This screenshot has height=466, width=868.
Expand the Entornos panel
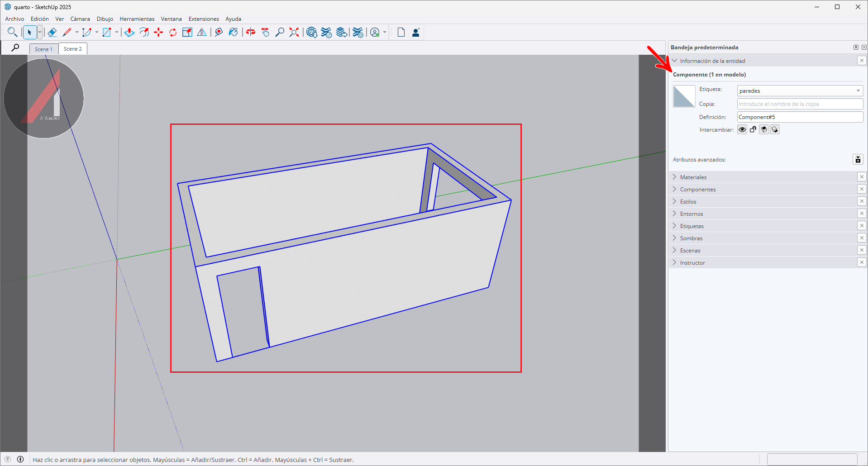(x=674, y=214)
